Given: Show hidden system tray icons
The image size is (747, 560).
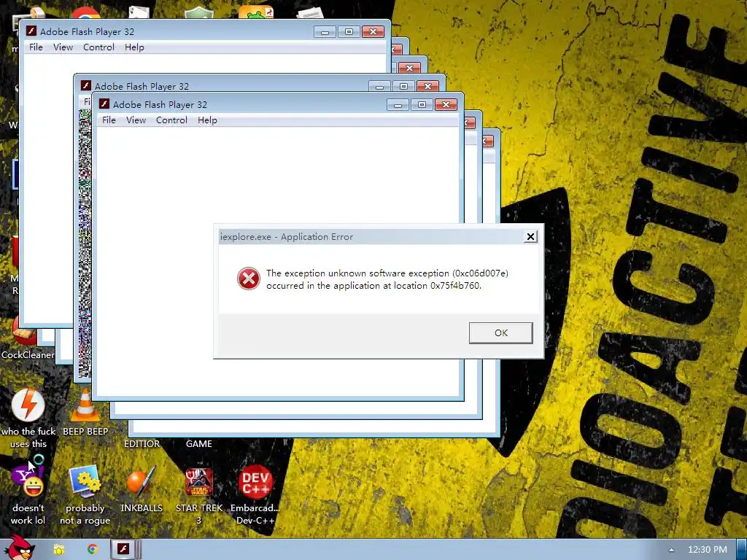Looking at the screenshot, I should (x=671, y=550).
